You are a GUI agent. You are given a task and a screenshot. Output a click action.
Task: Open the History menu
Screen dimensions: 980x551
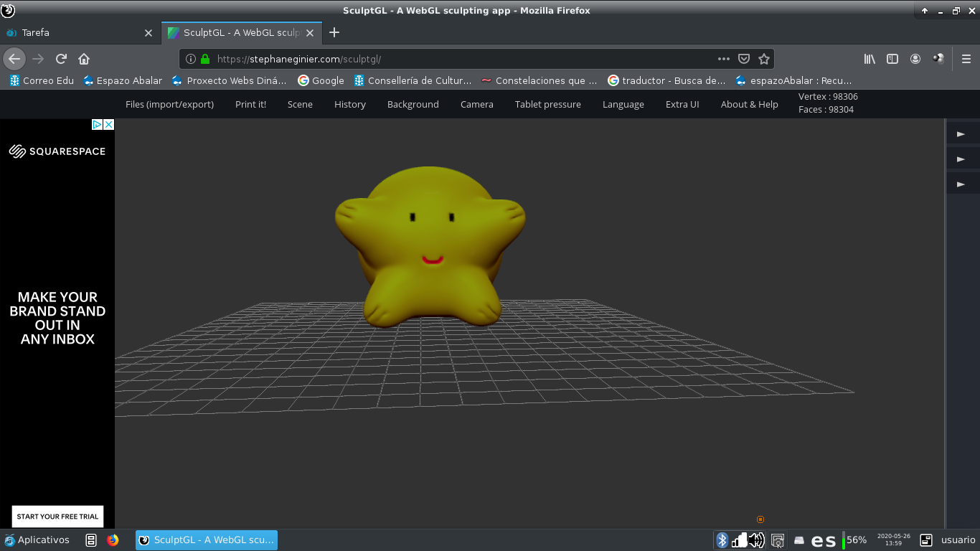point(350,104)
